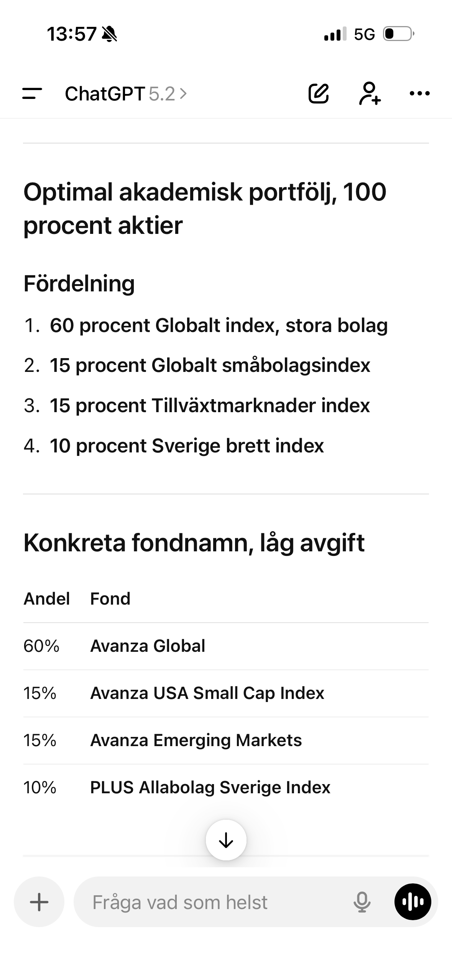Screen dimensions: 452x980
Task: Tap the "Fond" column header
Action: [110, 599]
